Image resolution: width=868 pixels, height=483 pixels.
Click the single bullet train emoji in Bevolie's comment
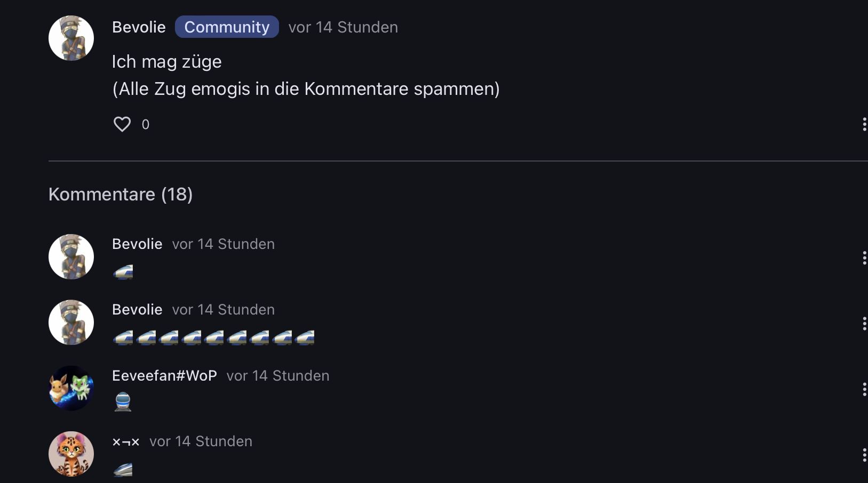(123, 272)
